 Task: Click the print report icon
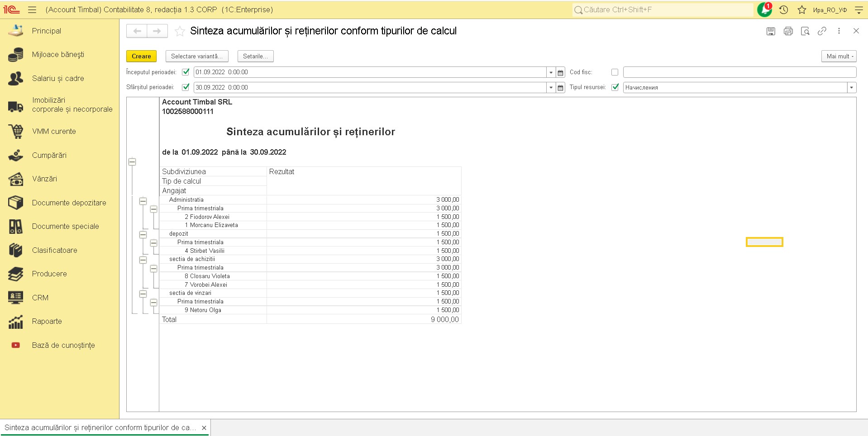coord(788,31)
